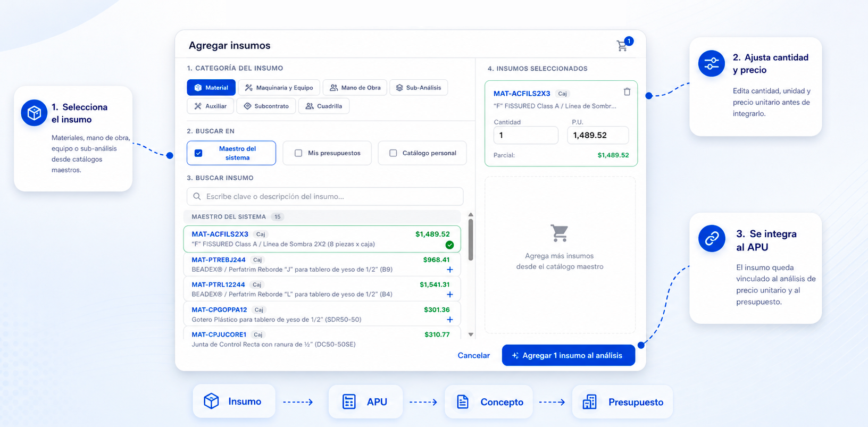Click the P.U. price input field

(x=598, y=135)
